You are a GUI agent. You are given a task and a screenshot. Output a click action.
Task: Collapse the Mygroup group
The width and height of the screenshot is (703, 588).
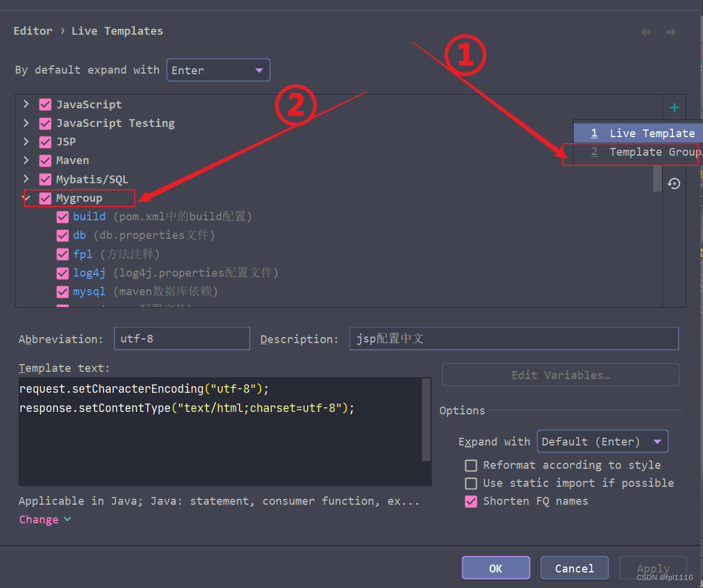click(x=26, y=198)
